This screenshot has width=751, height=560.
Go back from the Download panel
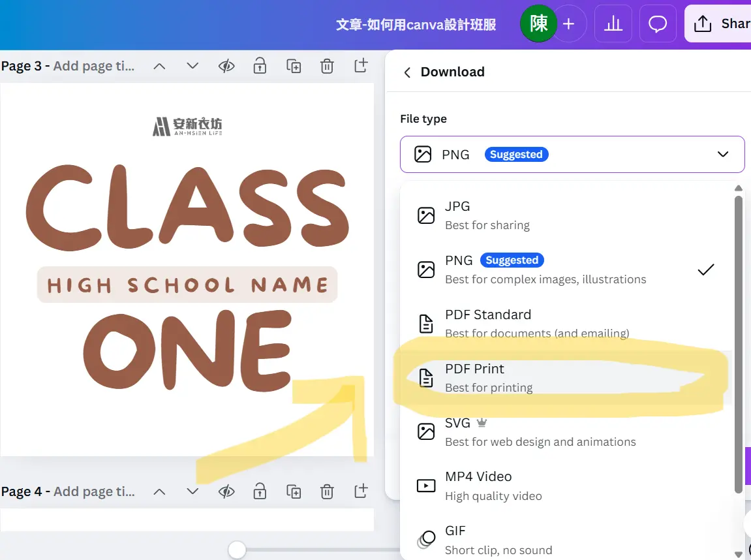[x=407, y=72]
